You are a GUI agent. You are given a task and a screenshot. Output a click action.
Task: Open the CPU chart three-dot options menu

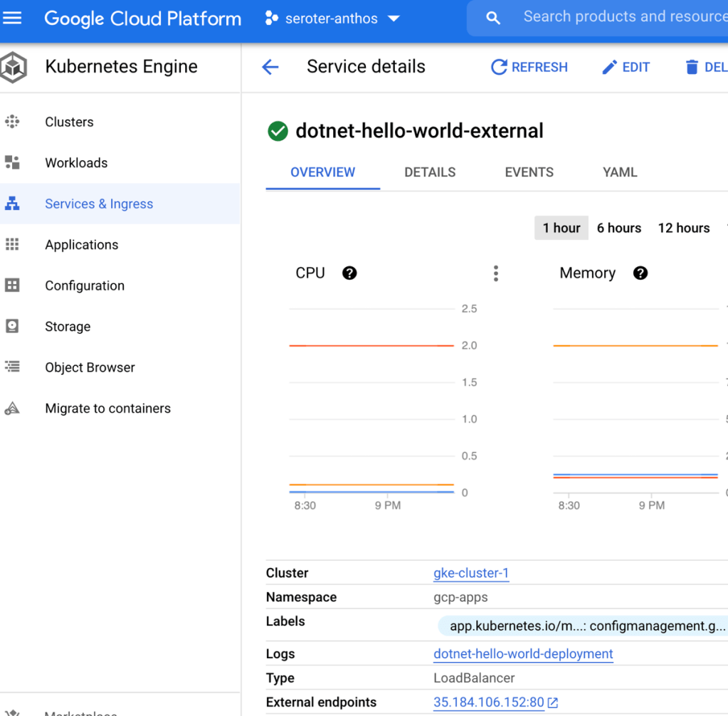click(496, 273)
